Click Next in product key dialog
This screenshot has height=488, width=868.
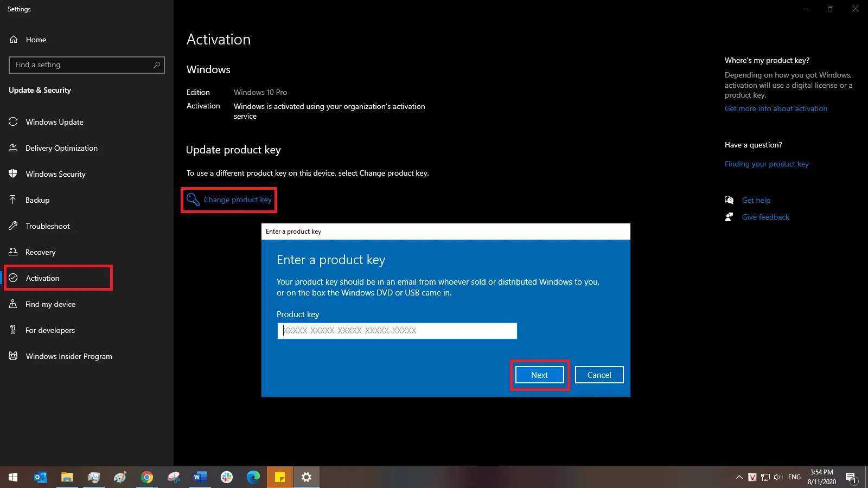coord(540,375)
